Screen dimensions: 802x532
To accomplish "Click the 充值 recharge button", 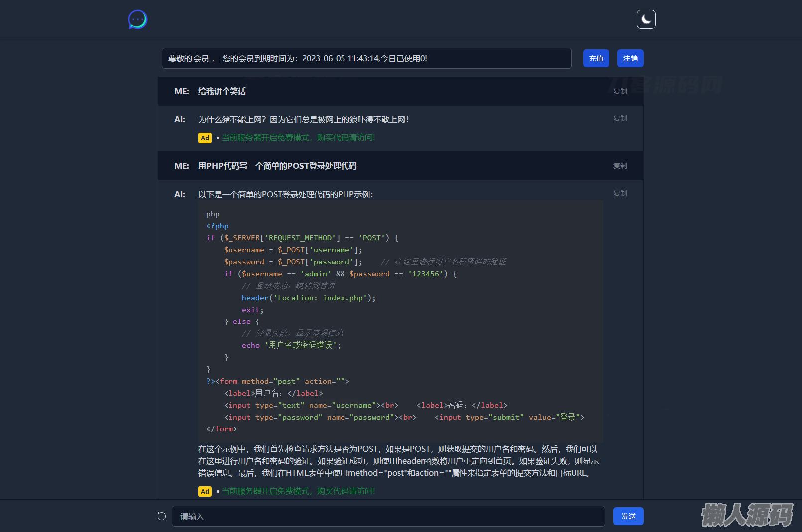I will 596,58.
